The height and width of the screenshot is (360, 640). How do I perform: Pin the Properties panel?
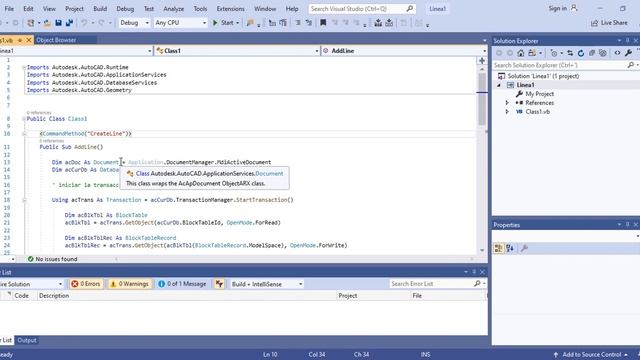point(628,225)
